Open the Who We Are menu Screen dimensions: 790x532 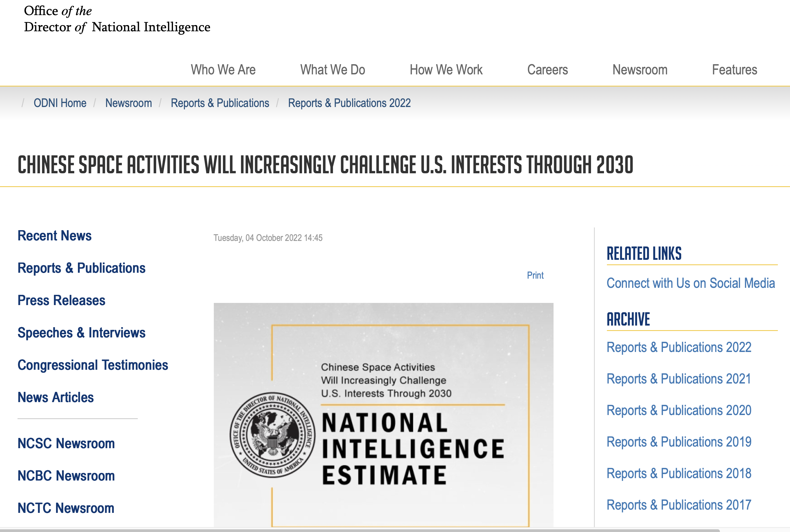pos(223,70)
